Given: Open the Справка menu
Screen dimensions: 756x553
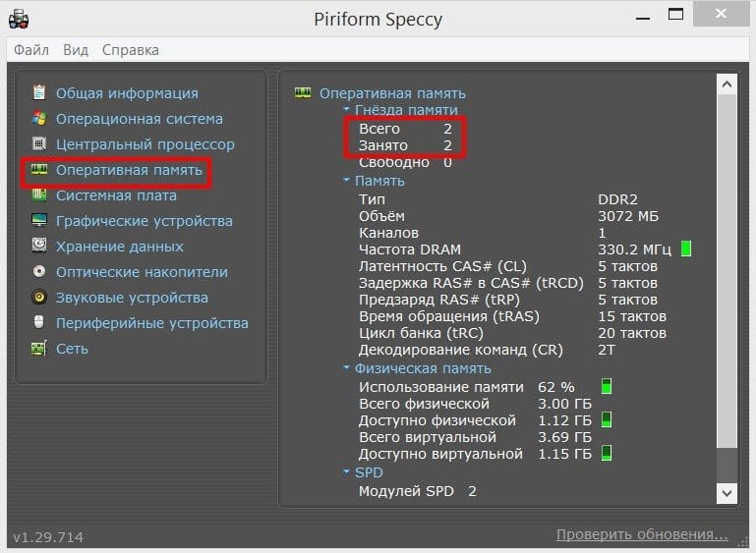Looking at the screenshot, I should coord(130,50).
